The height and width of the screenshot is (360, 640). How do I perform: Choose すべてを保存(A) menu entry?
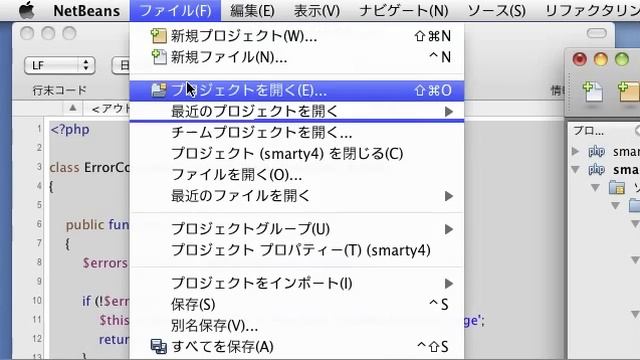tap(297, 347)
